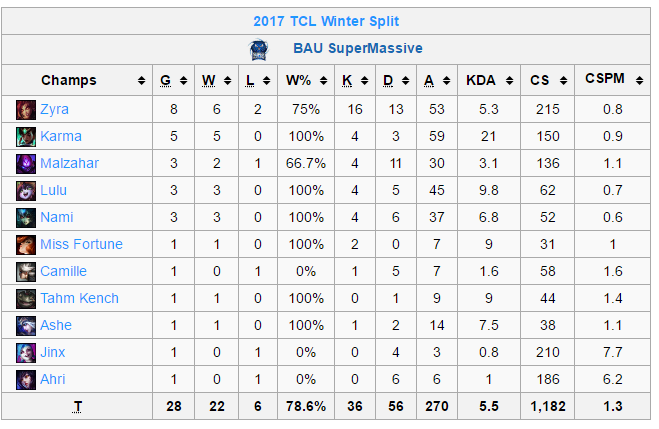Sort table by CSPM column arrows
659x429 pixels.
click(x=639, y=81)
